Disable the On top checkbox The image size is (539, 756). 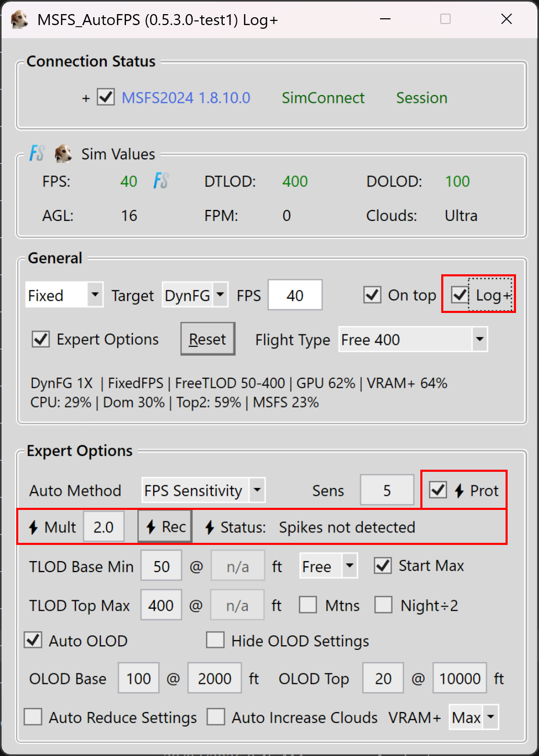372,295
